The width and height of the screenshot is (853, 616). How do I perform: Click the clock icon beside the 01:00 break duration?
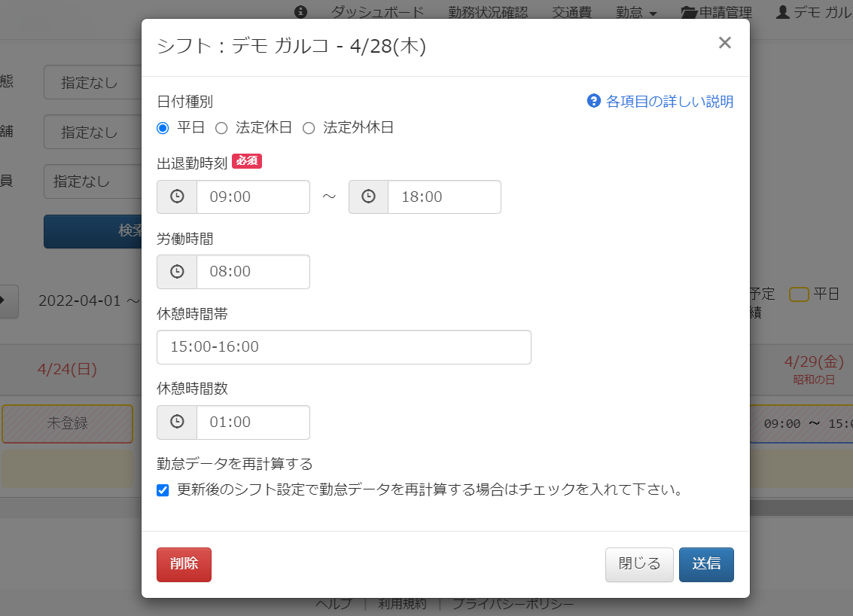click(x=177, y=422)
